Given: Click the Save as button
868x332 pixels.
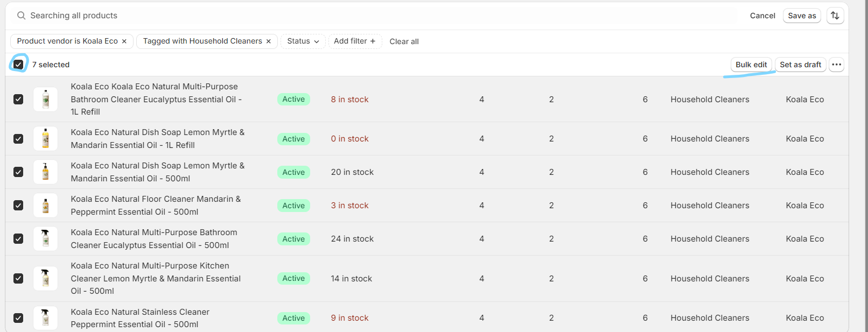Looking at the screenshot, I should pyautogui.click(x=802, y=16).
